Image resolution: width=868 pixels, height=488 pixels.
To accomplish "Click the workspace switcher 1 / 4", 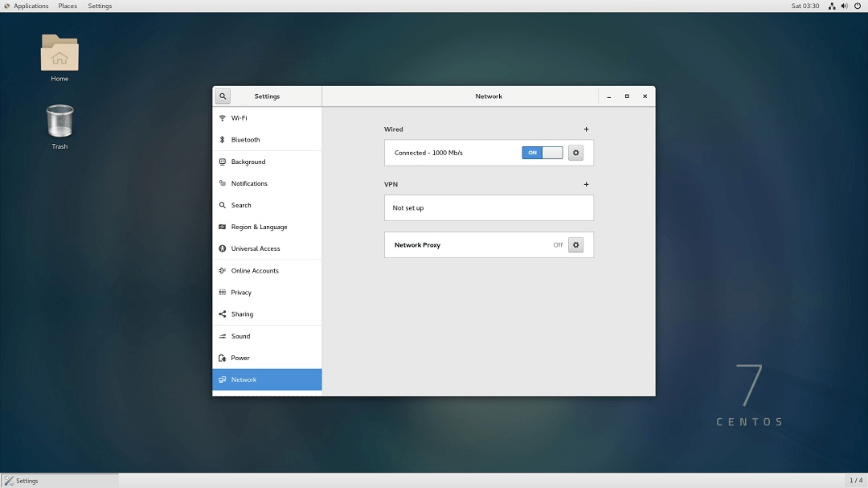I will [856, 480].
